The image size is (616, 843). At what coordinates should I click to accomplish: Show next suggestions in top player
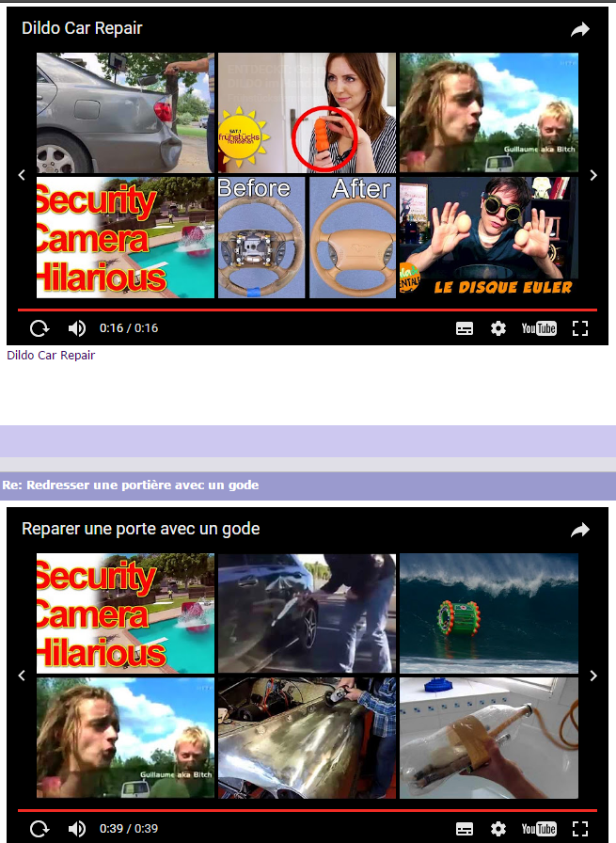point(592,175)
